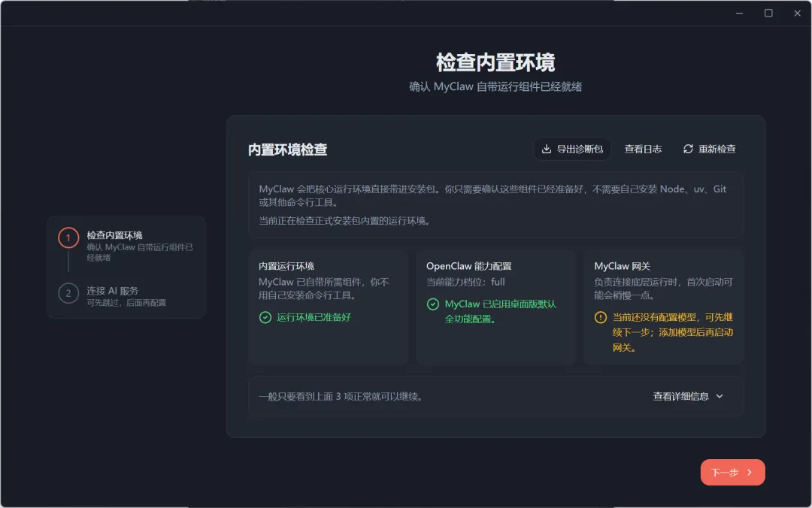The height and width of the screenshot is (508, 812).
Task: Minimize the MyClaw window
Action: click(740, 13)
